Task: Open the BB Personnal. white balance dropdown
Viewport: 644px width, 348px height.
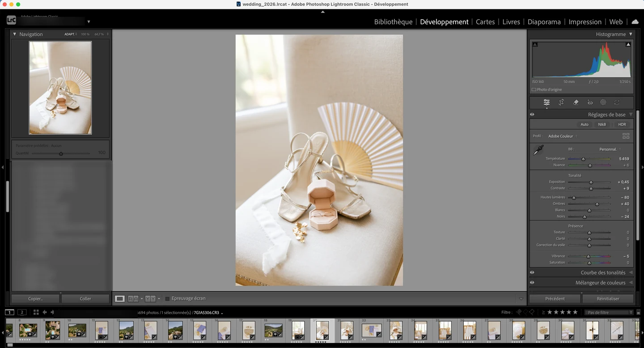Action: pos(610,149)
